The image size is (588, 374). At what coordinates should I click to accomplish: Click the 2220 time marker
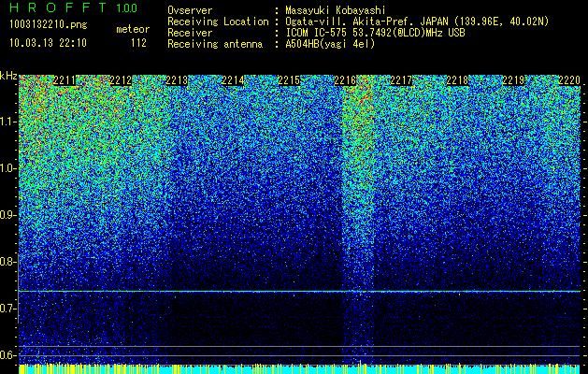click(569, 80)
